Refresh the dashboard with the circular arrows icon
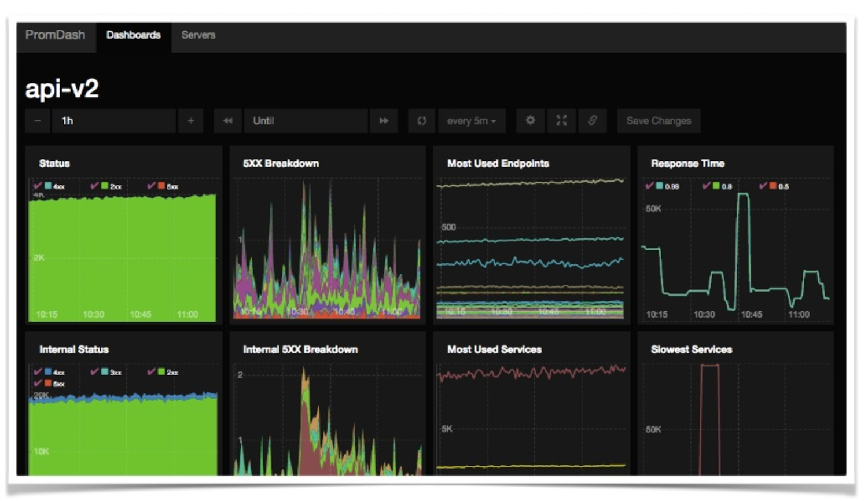Image resolution: width=868 pixels, height=501 pixels. 422,121
